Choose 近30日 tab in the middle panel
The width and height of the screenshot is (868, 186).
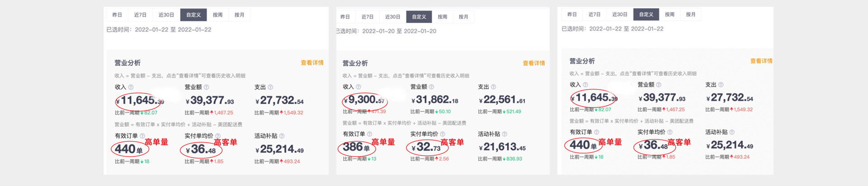(393, 17)
